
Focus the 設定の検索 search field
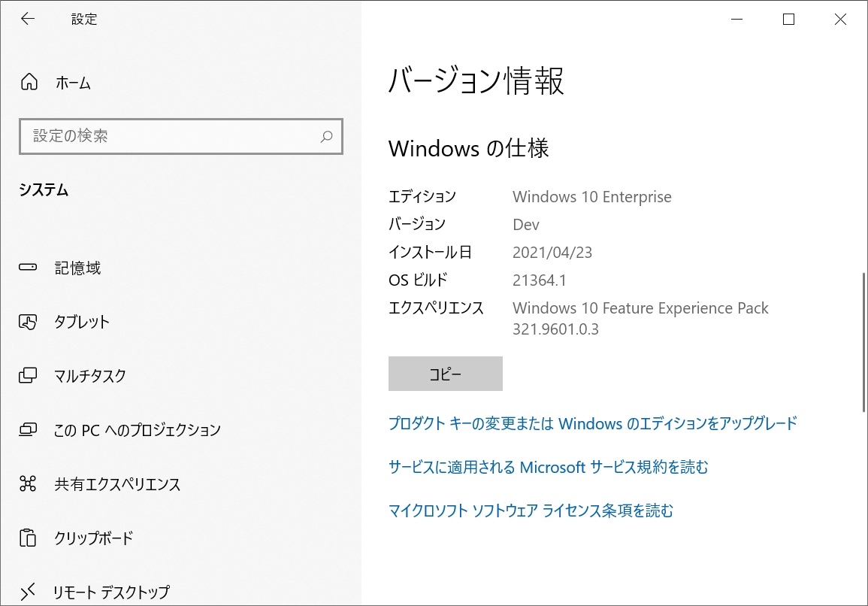point(181,136)
